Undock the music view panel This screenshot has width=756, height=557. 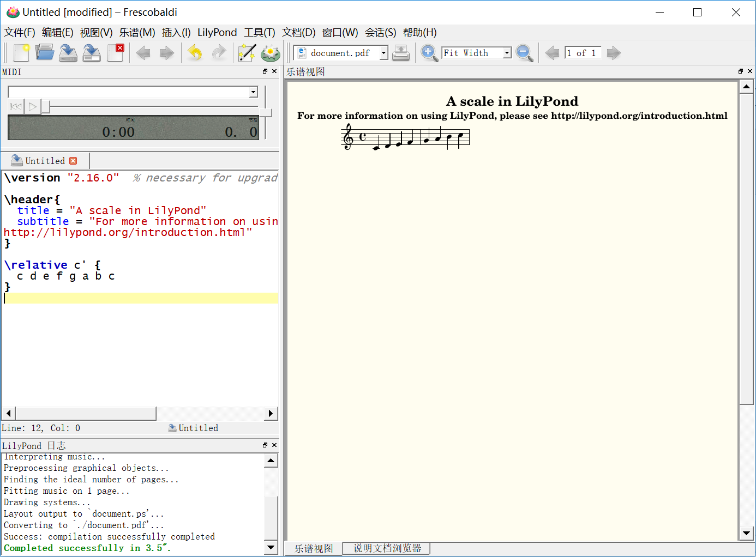click(x=741, y=71)
